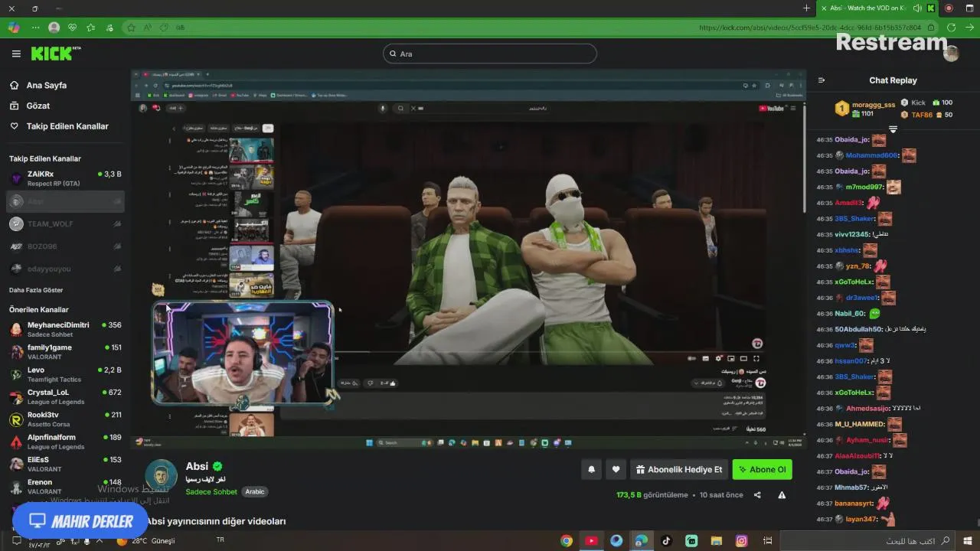This screenshot has height=551, width=980.
Task: Refresh the page
Action: pos(952,27)
